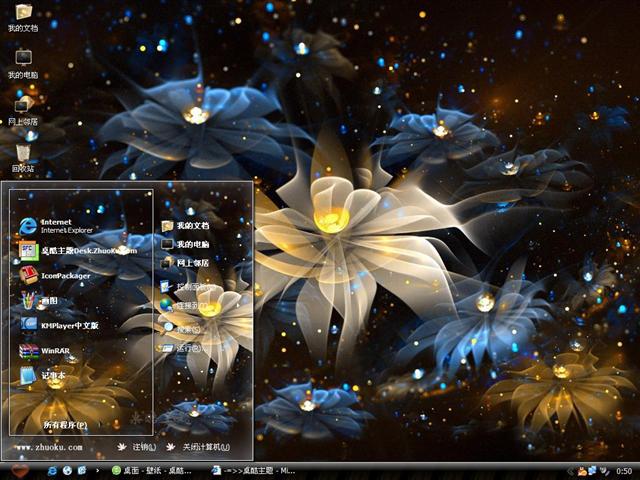Choose 网上邻居 in start menu right column
The width and height of the screenshot is (640, 480).
[190, 263]
